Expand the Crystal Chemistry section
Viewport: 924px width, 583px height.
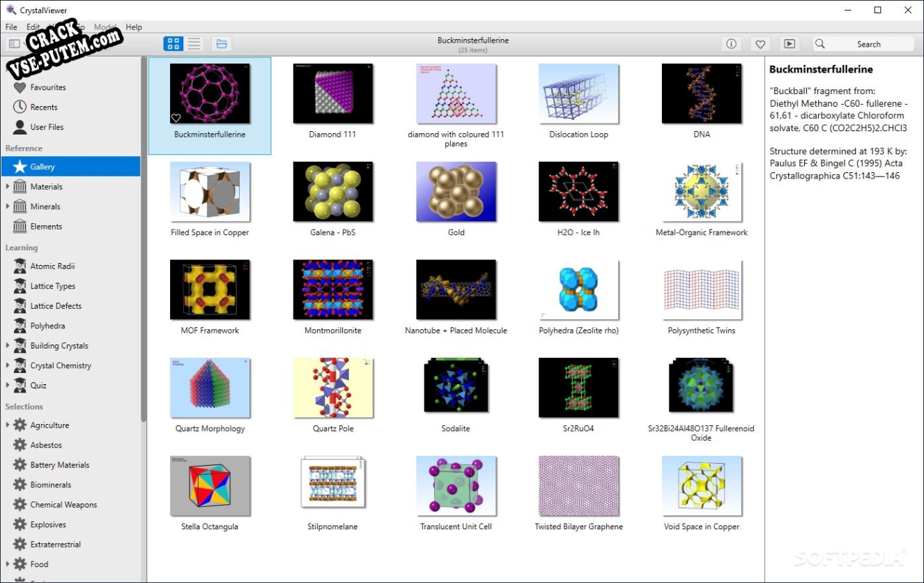point(8,365)
